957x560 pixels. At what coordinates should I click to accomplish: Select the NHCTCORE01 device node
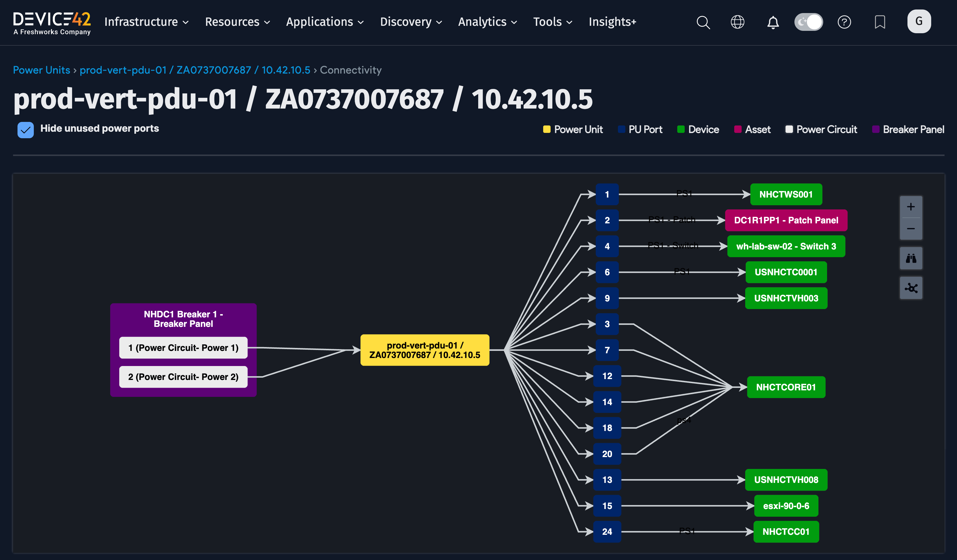pyautogui.click(x=786, y=387)
